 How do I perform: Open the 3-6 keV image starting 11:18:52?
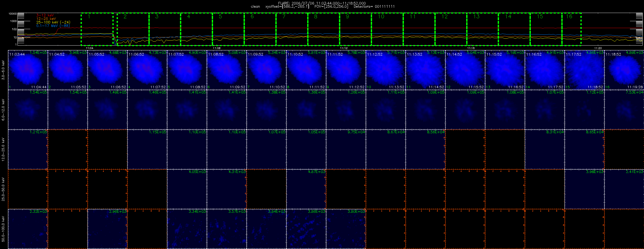click(624, 70)
